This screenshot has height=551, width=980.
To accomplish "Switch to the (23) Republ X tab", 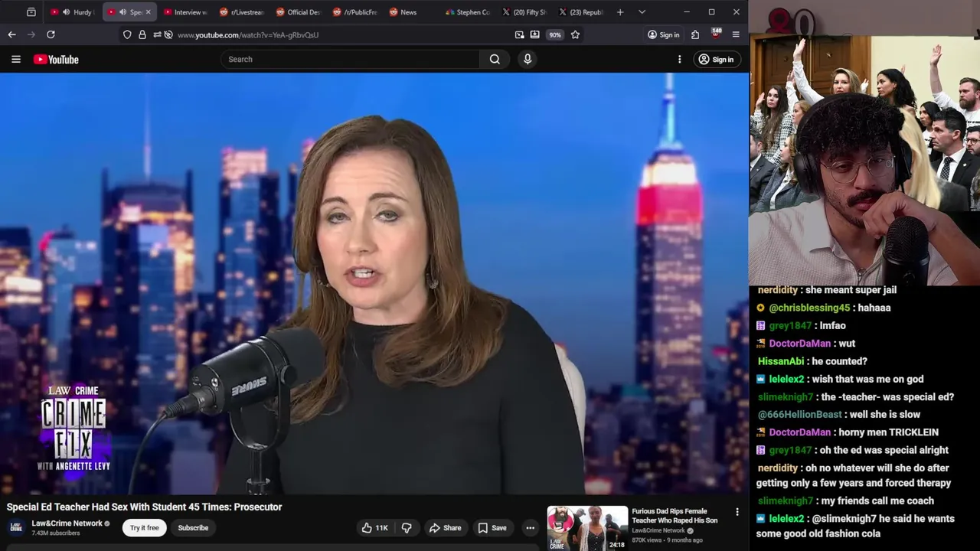I will (580, 12).
